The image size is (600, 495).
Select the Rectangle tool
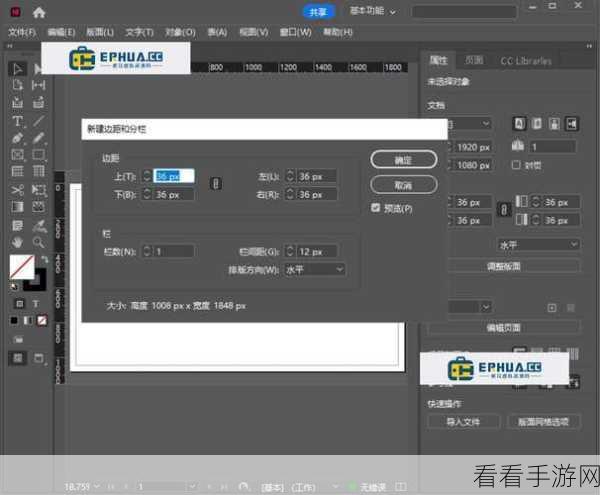coord(38,155)
